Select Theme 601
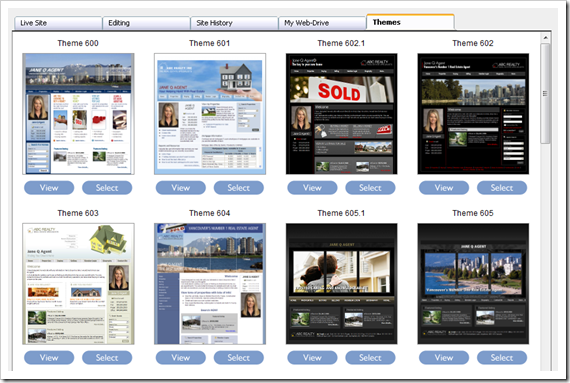Viewport: 570px width, 383px height. click(239, 188)
